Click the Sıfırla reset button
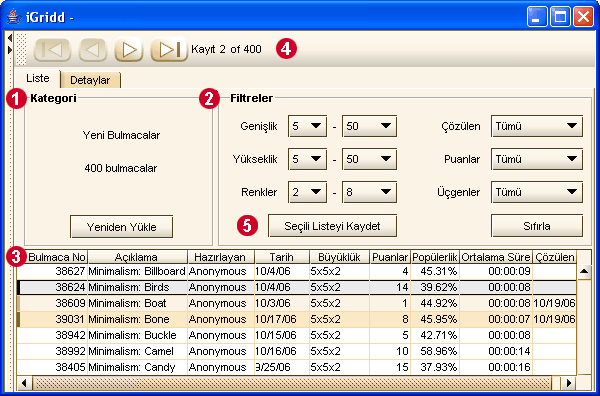The image size is (600, 396). 537,226
